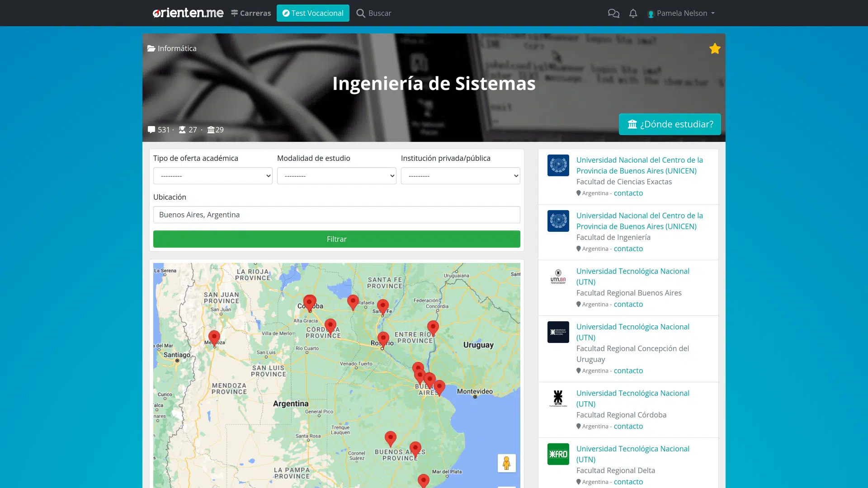Open UTN Facultad Regional Córdoba link

pyautogui.click(x=633, y=399)
